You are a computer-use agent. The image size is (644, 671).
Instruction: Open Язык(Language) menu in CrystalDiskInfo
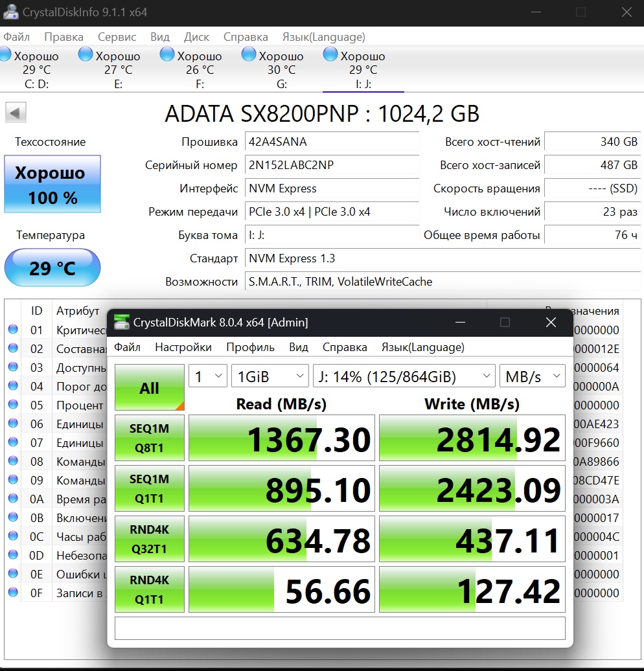click(x=324, y=37)
